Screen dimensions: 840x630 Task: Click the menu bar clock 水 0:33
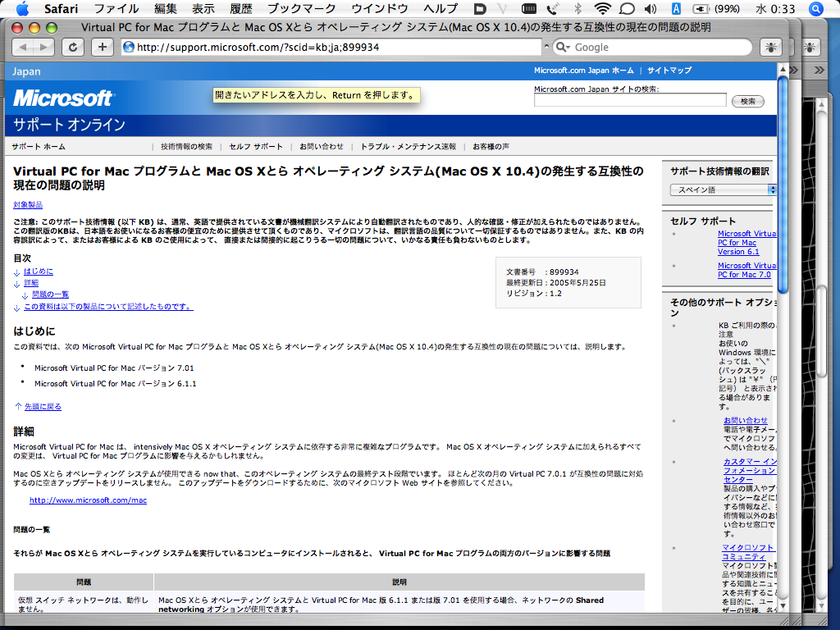[x=775, y=8]
